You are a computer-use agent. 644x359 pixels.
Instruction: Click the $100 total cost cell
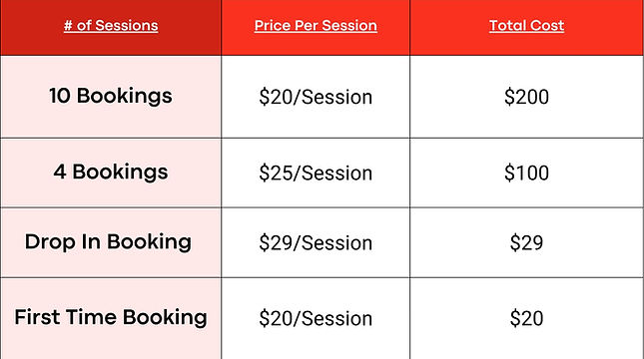tap(526, 174)
